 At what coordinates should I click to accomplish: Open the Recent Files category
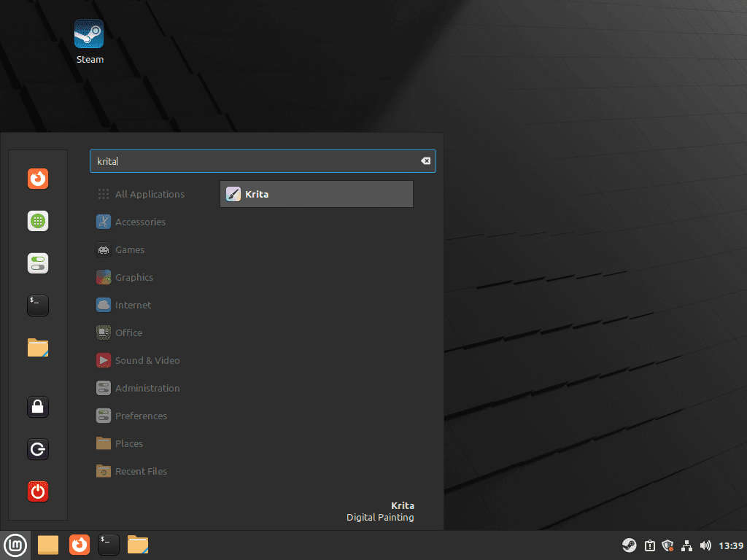(x=140, y=471)
